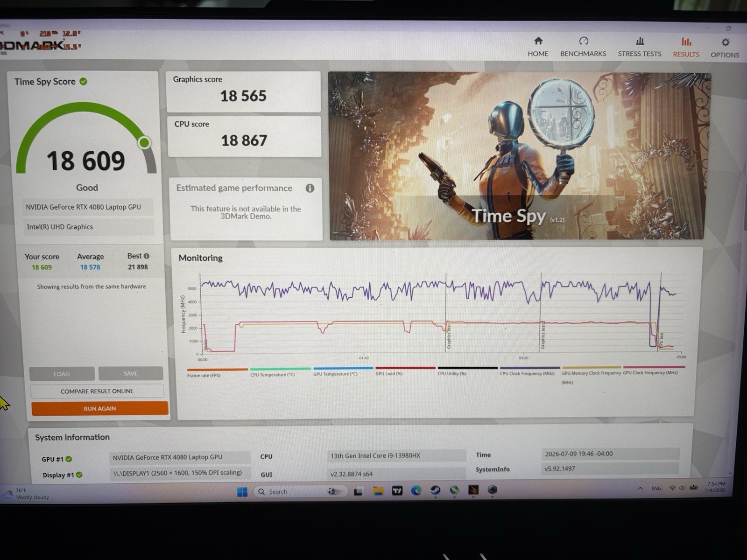Image resolution: width=747 pixels, height=560 pixels.
Task: Open the BENCHMARKS tab
Action: point(583,47)
